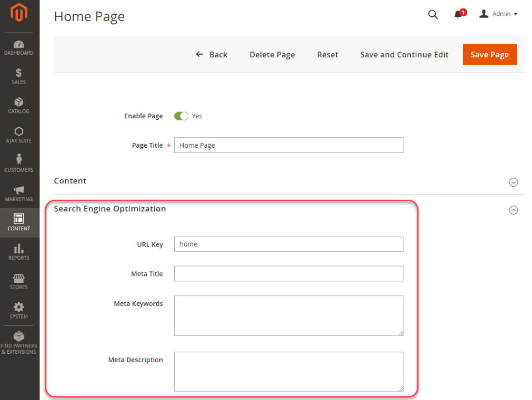Open the System sidebar menu

(x=18, y=311)
